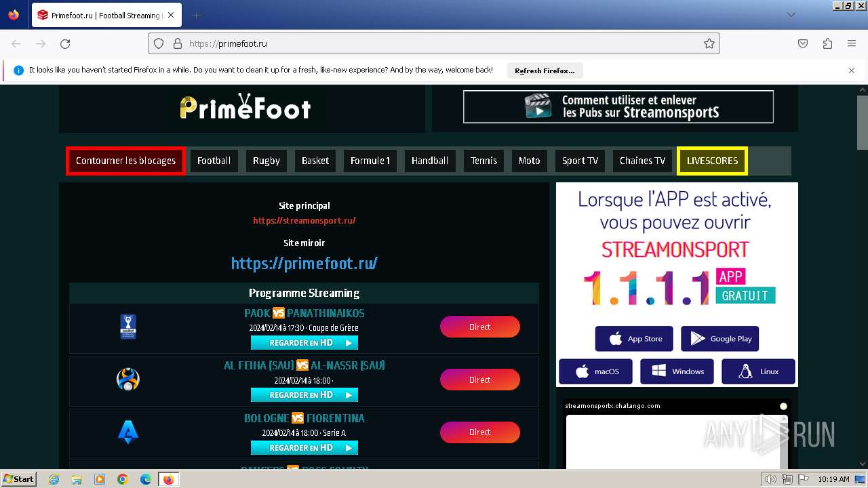The height and width of the screenshot is (488, 868).
Task: Click REGARDER EN HD under AL FEIHA match
Action: pyautogui.click(x=304, y=395)
